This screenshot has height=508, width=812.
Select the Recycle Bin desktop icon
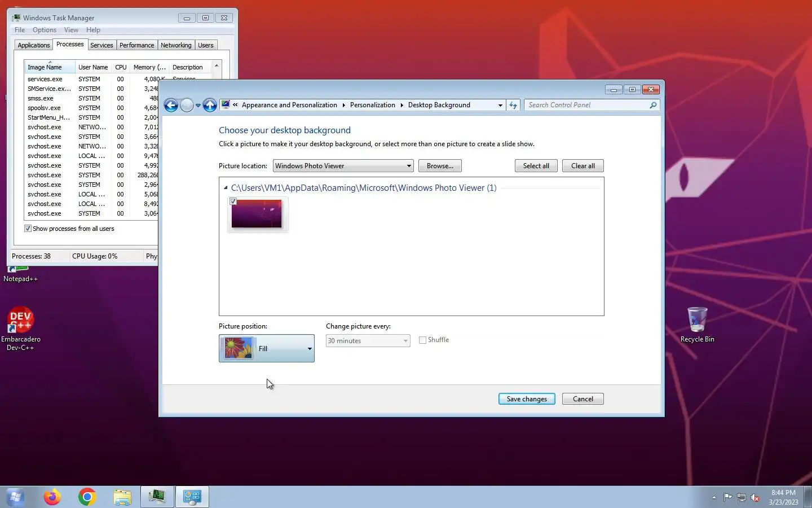(x=698, y=325)
